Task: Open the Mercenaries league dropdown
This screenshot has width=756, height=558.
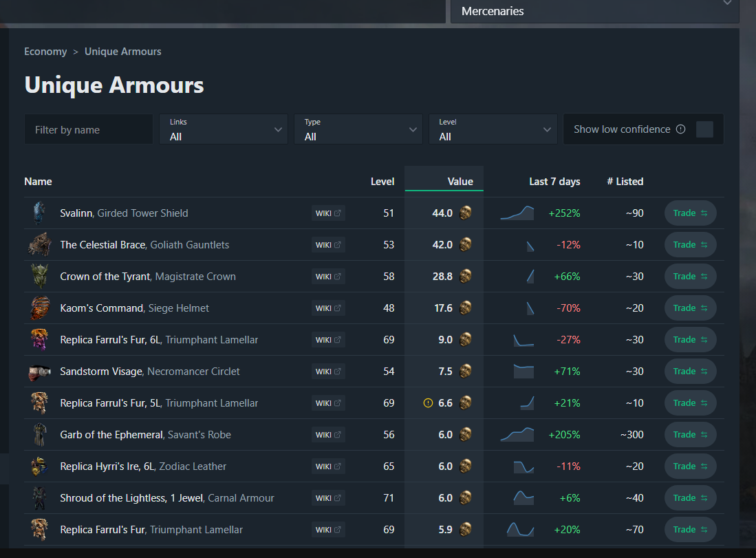Action: (594, 10)
